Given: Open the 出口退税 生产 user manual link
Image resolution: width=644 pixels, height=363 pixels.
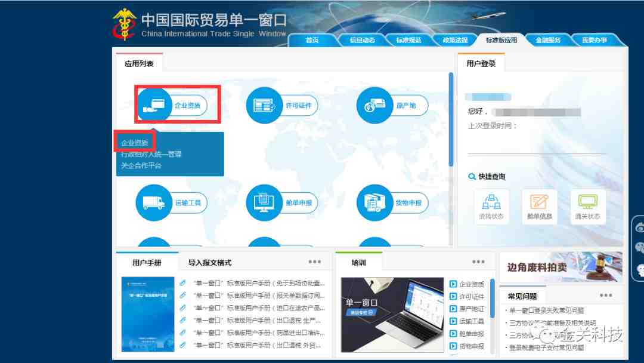Looking at the screenshot, I should coord(258,321).
